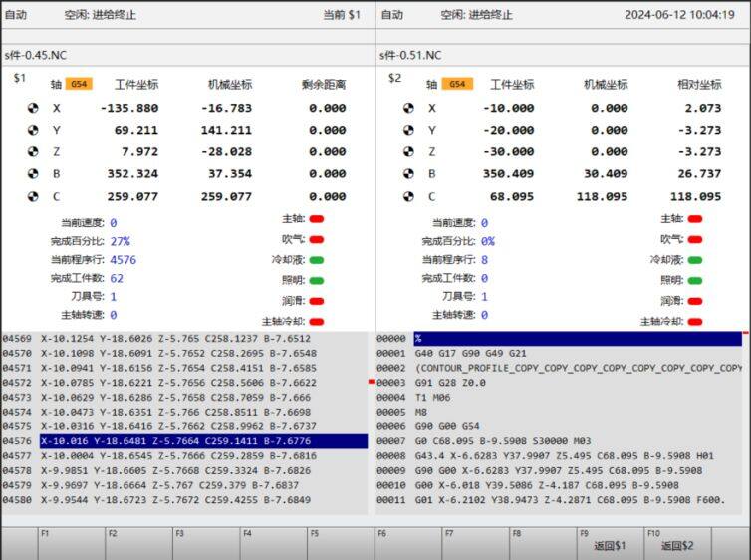Click the 完成工件数 value 62
This screenshot has height=560, width=751.
(x=117, y=278)
